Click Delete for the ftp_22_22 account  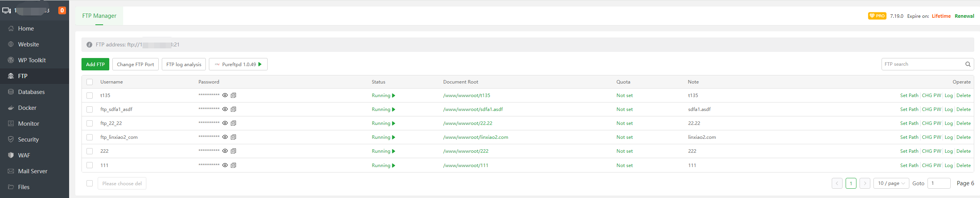tap(963, 123)
